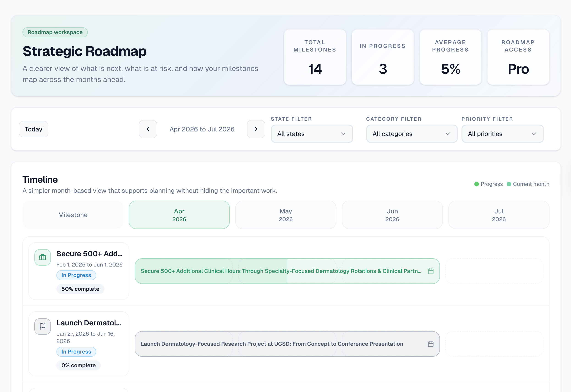Select the Jul 2026 month column header
The height and width of the screenshot is (392, 571).
pyautogui.click(x=499, y=215)
